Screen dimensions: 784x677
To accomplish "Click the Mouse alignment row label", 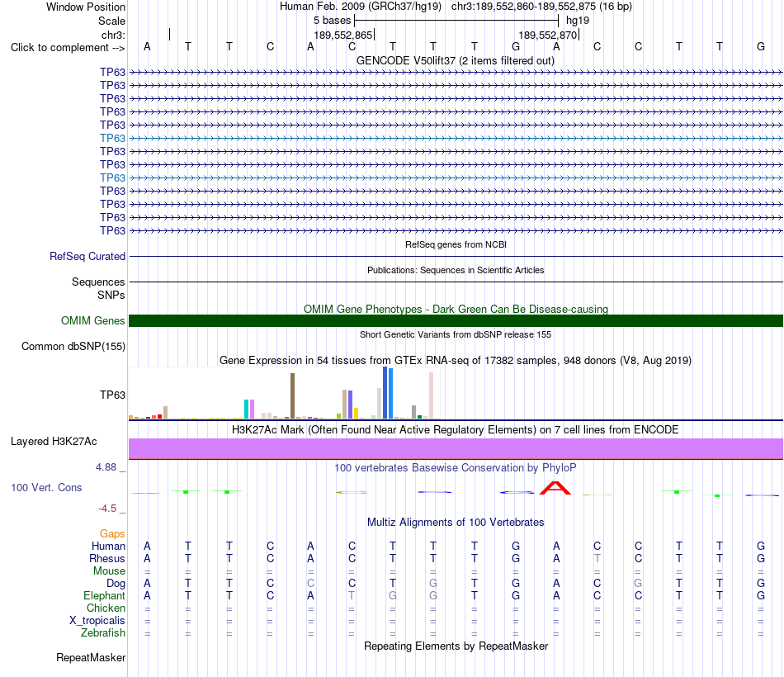I will [109, 571].
